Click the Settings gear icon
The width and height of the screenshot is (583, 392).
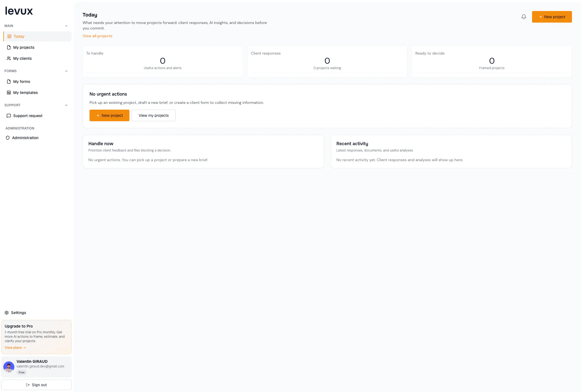coord(7,313)
